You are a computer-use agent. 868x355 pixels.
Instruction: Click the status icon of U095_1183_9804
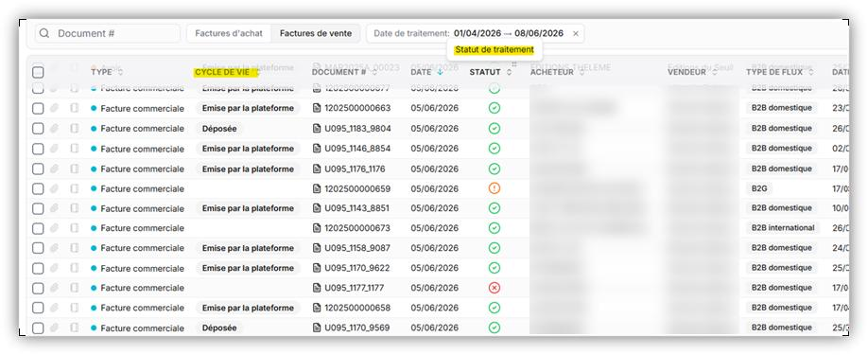(x=495, y=129)
